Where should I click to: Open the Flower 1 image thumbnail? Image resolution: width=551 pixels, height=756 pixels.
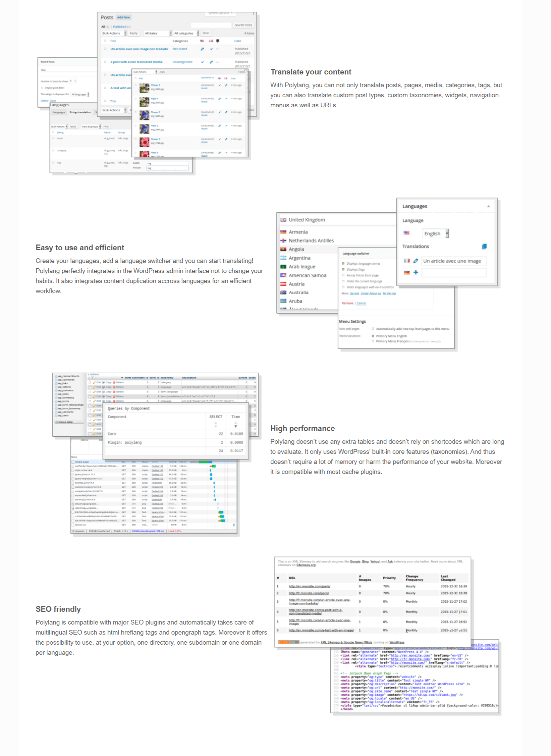point(144,88)
